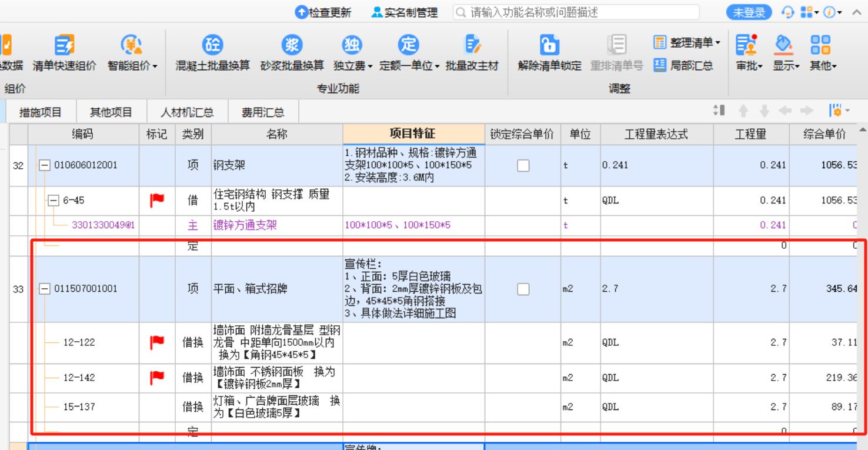
Task: Click the 检查更新 update icon
Action: pos(301,12)
